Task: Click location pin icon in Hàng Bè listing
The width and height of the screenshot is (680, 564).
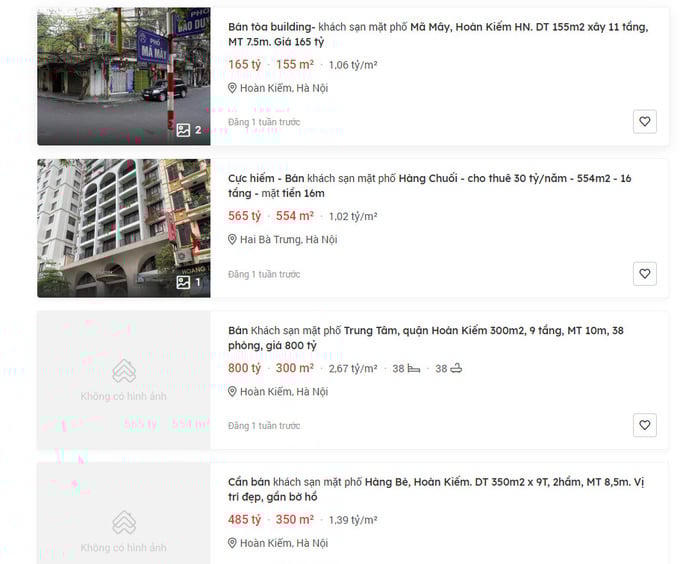Action: click(x=233, y=544)
